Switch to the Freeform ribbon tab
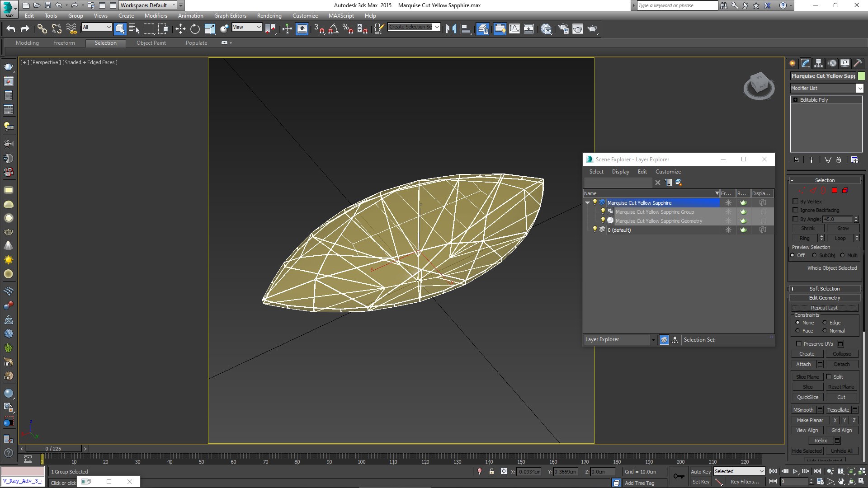Image resolution: width=868 pixels, height=488 pixels. point(64,43)
